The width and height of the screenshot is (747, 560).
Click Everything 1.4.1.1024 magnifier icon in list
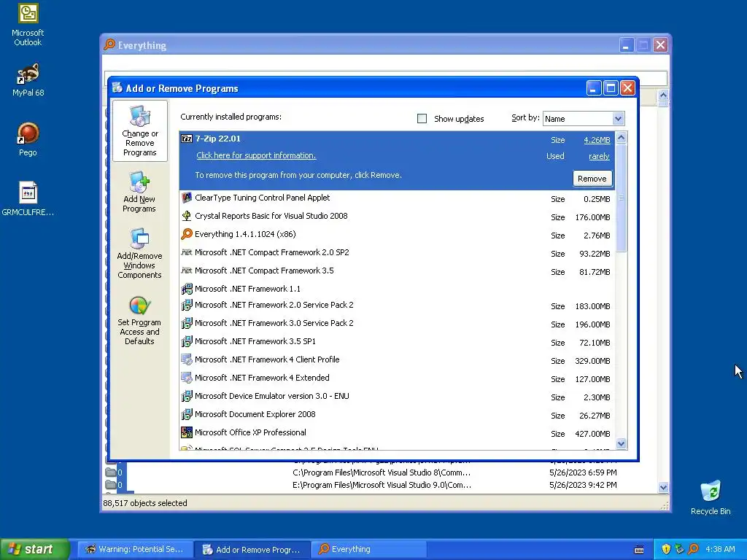pyautogui.click(x=187, y=234)
